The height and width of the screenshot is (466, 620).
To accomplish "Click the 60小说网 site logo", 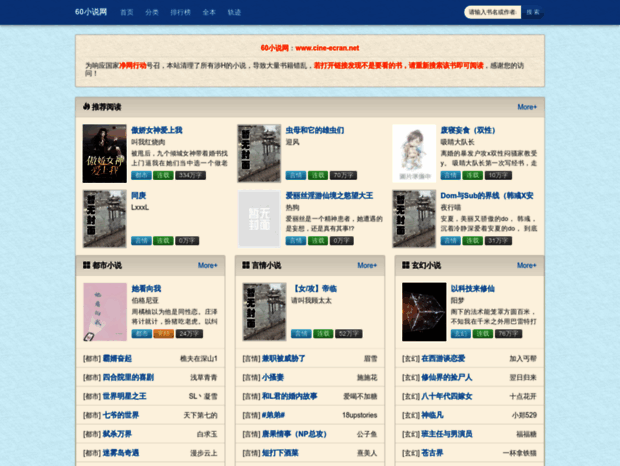I will tap(91, 12).
